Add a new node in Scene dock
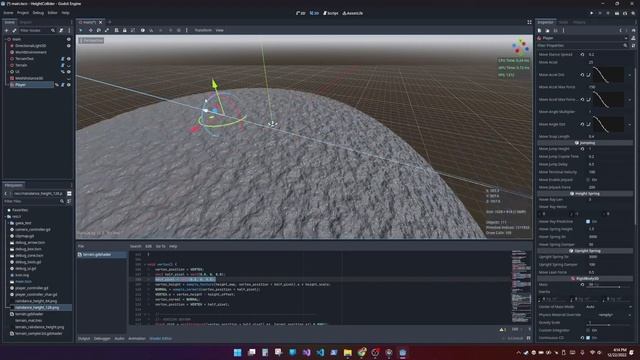640x360 pixels. [x=6, y=30]
